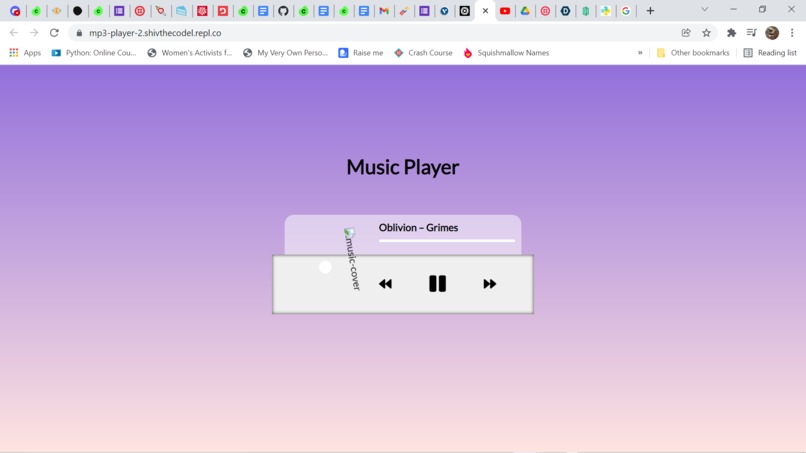Switch to the first tab in strip
The height and width of the screenshot is (453, 806).
[x=15, y=11]
